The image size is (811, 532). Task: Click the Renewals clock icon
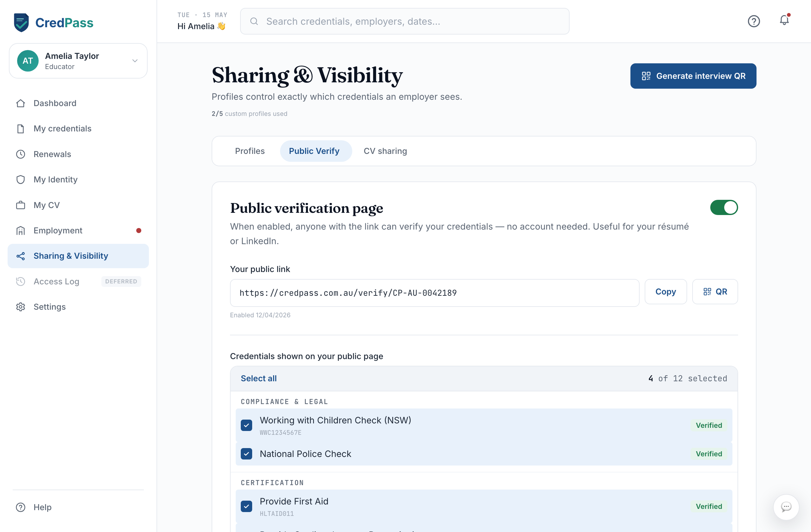coord(21,154)
